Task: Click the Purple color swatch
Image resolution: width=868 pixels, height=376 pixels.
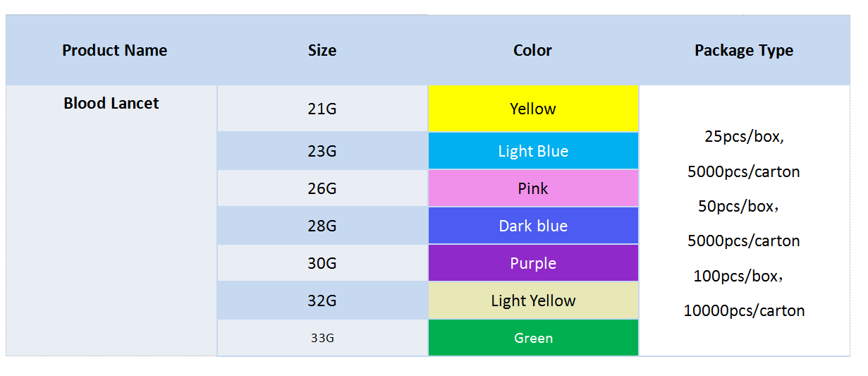Action: 533,263
